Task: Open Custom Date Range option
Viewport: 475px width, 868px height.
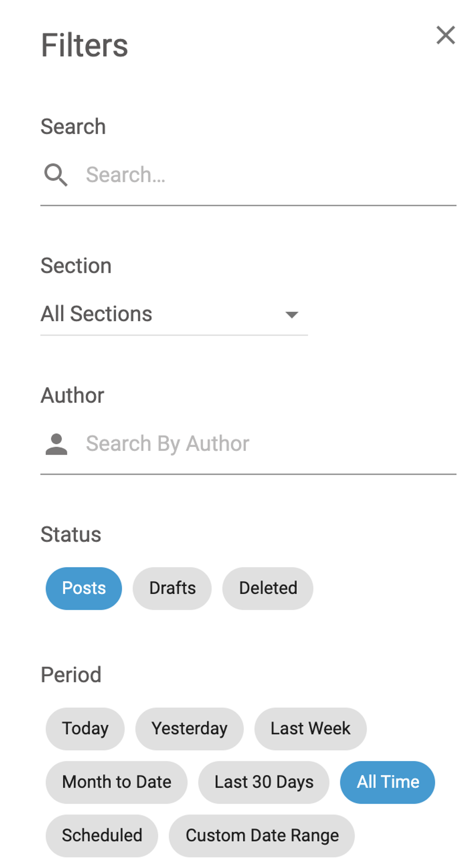Action: tap(262, 835)
